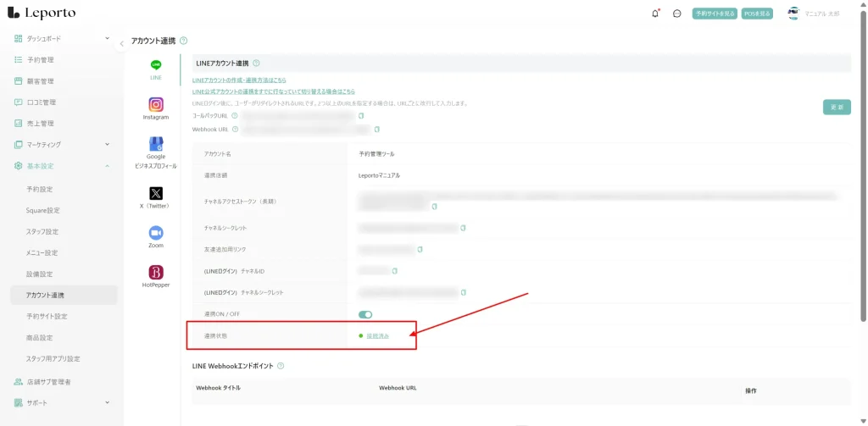Click the 予約サイトを見る button

point(714,14)
